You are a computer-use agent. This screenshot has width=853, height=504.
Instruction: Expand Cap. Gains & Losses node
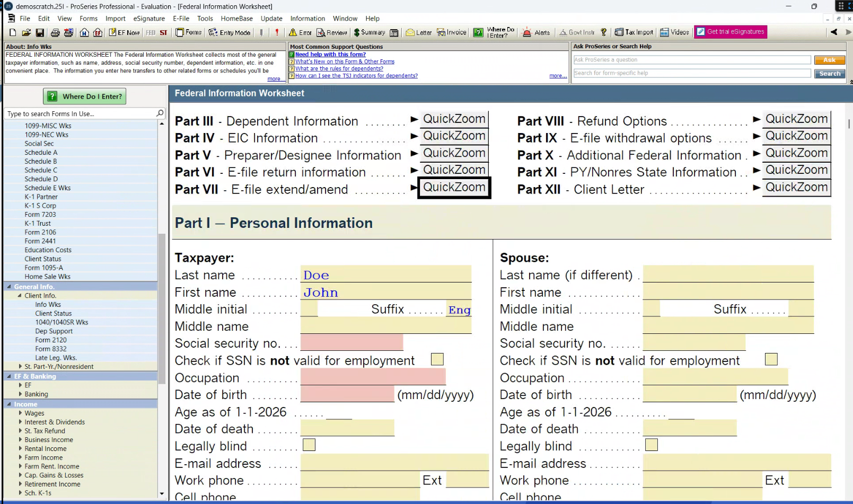(x=20, y=475)
